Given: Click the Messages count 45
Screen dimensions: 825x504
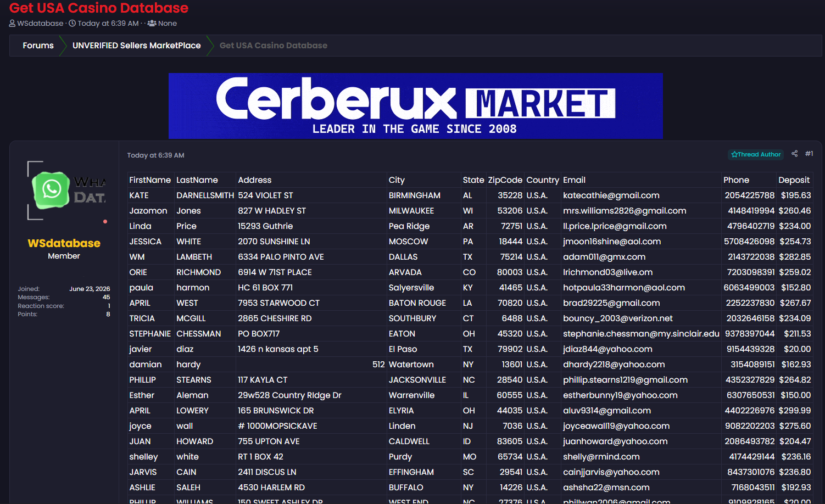Looking at the screenshot, I should [x=107, y=297].
